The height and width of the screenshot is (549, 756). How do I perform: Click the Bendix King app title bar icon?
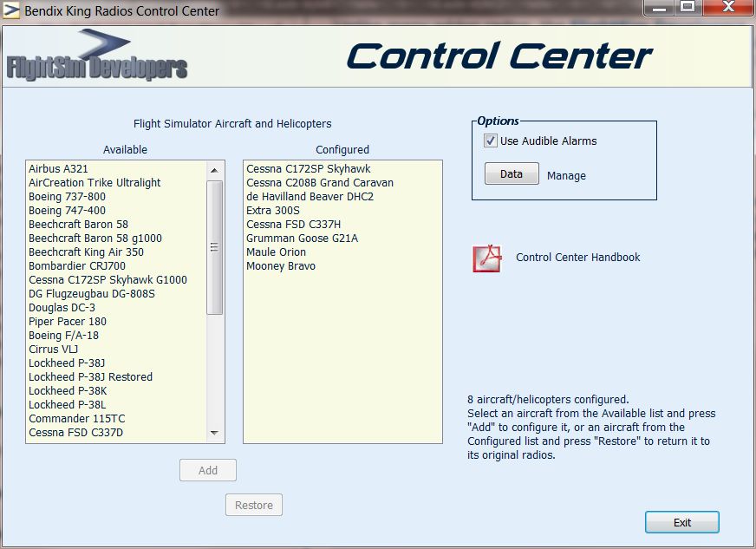coord(11,10)
